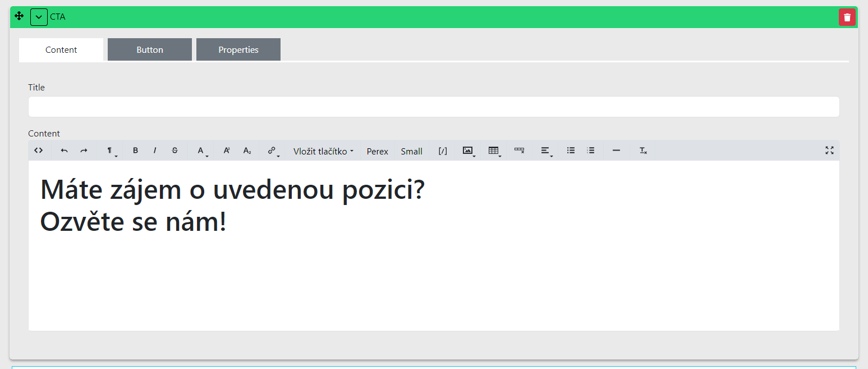Viewport: 868px width, 369px height.
Task: Insert an image via the picture icon
Action: point(468,151)
